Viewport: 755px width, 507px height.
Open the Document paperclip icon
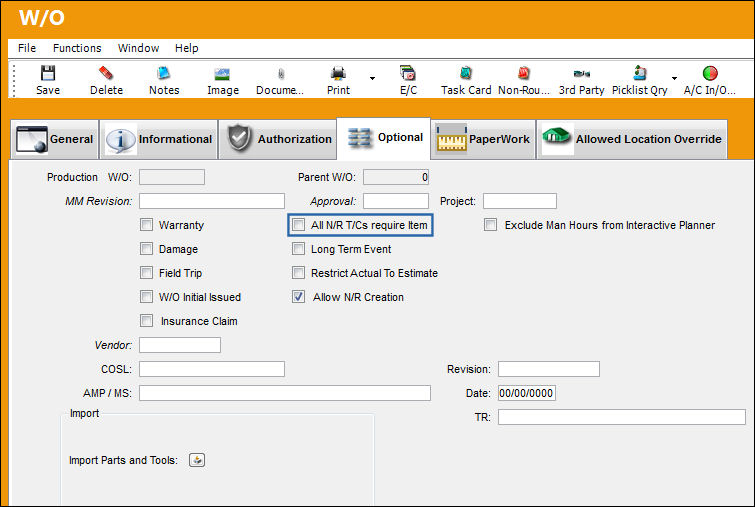coord(281,74)
